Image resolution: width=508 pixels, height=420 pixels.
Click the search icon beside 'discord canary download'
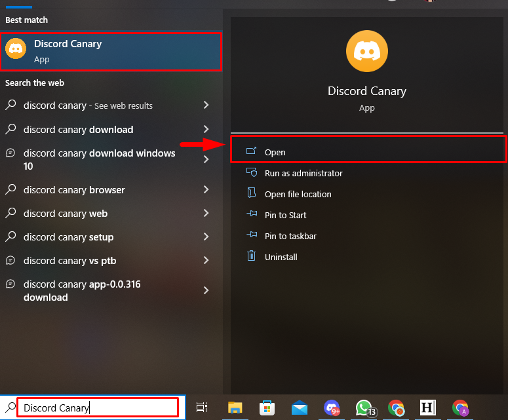[x=10, y=129]
